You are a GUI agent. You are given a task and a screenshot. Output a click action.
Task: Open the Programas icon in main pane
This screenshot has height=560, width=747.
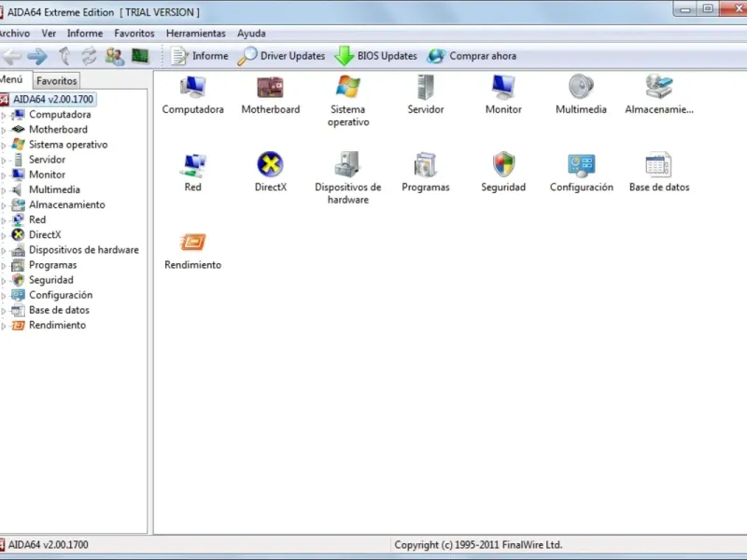[426, 165]
